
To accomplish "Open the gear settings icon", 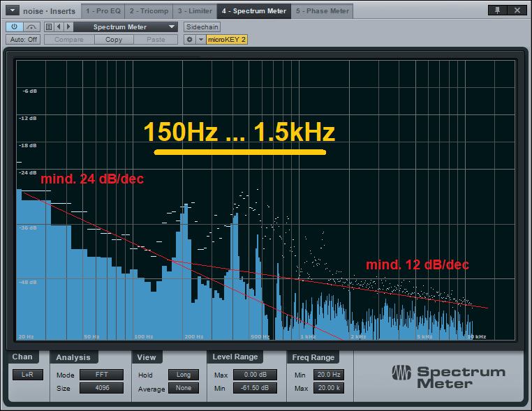I will (189, 40).
